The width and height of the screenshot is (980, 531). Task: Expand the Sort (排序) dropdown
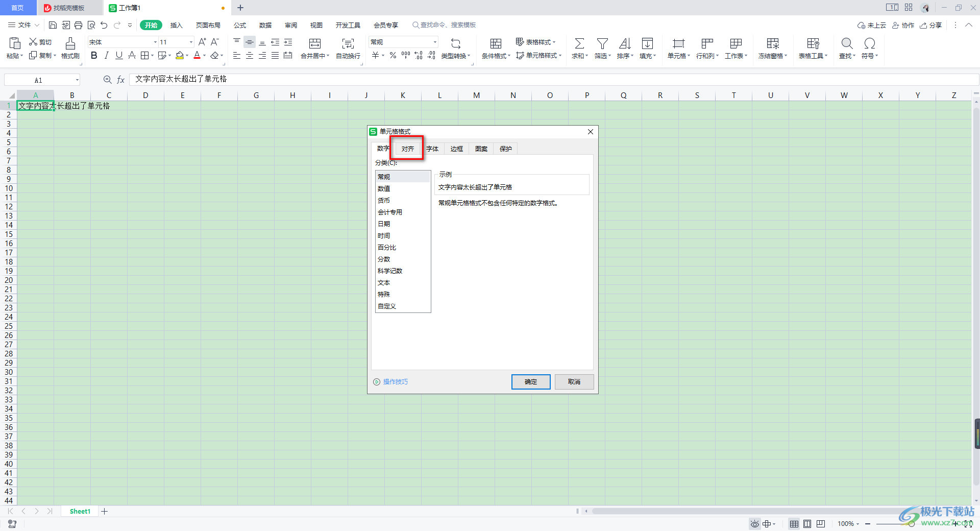point(632,56)
